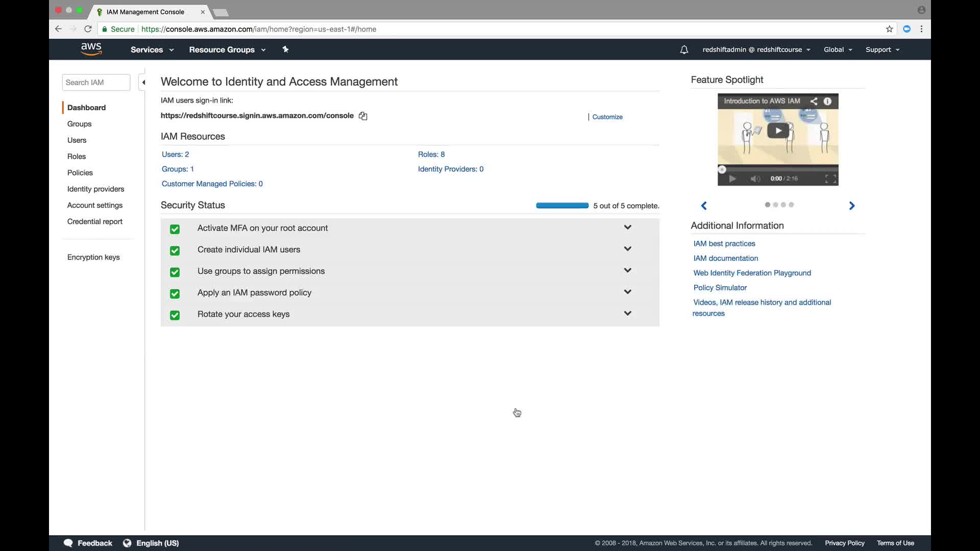Viewport: 980px width, 551px height.
Task: Expand Apply an IAM password policy
Action: point(627,292)
